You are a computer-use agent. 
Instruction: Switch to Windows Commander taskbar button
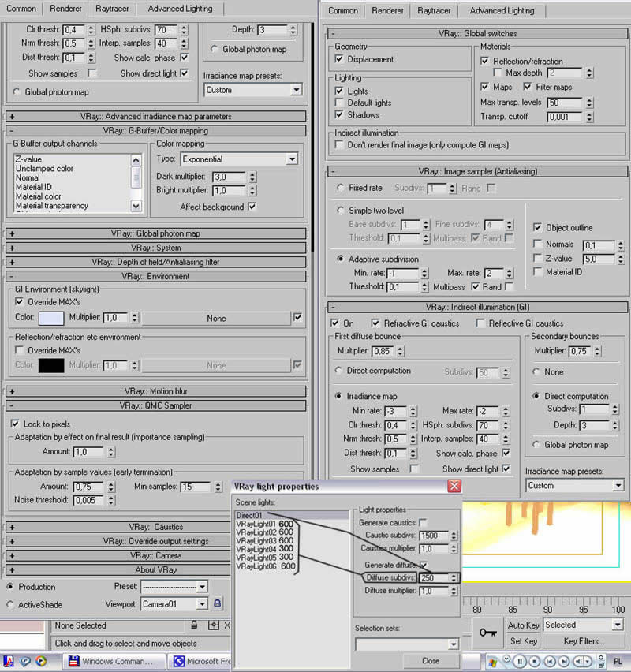(x=114, y=661)
